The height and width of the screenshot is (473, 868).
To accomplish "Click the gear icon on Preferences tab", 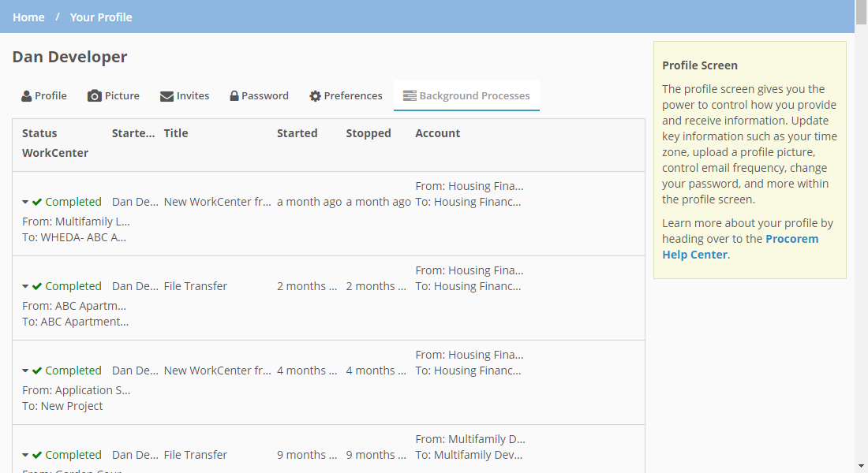I will (x=315, y=96).
